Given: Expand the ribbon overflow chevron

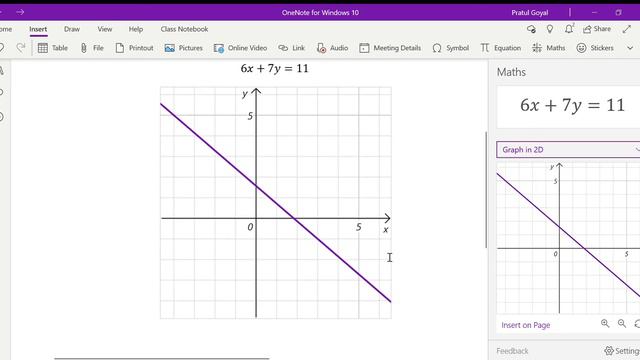Looking at the screenshot, I should (x=630, y=48).
